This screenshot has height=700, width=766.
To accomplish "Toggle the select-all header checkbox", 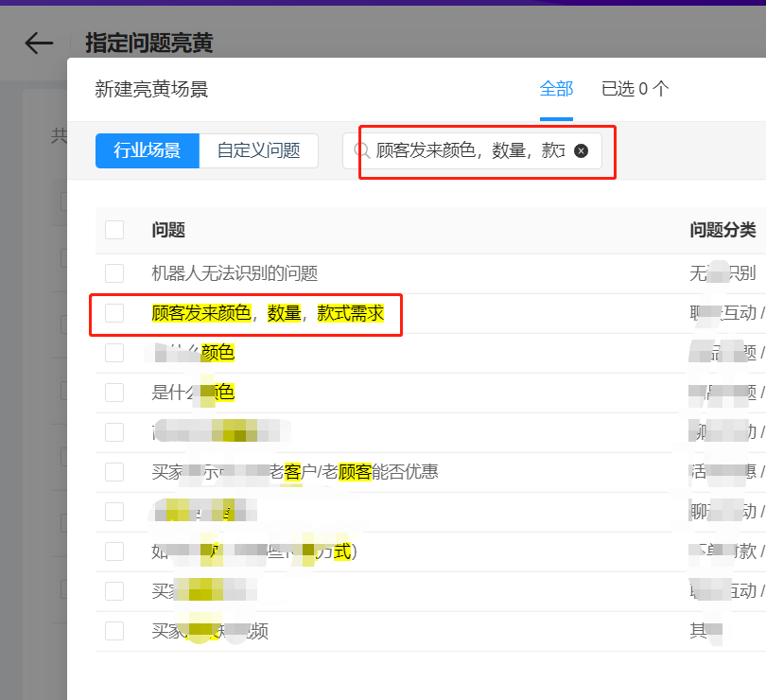I will tap(114, 230).
